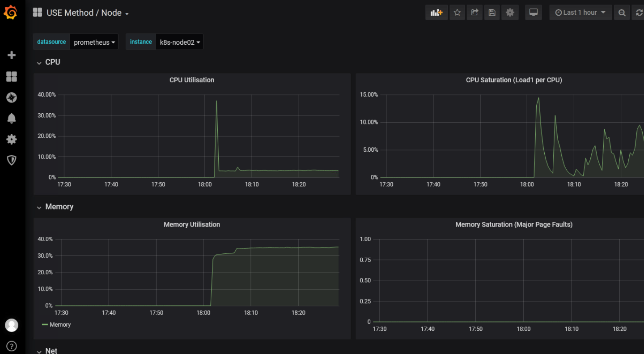Click the green Memory legend color line
Screen dimensions: 644x354
pyautogui.click(x=45, y=324)
